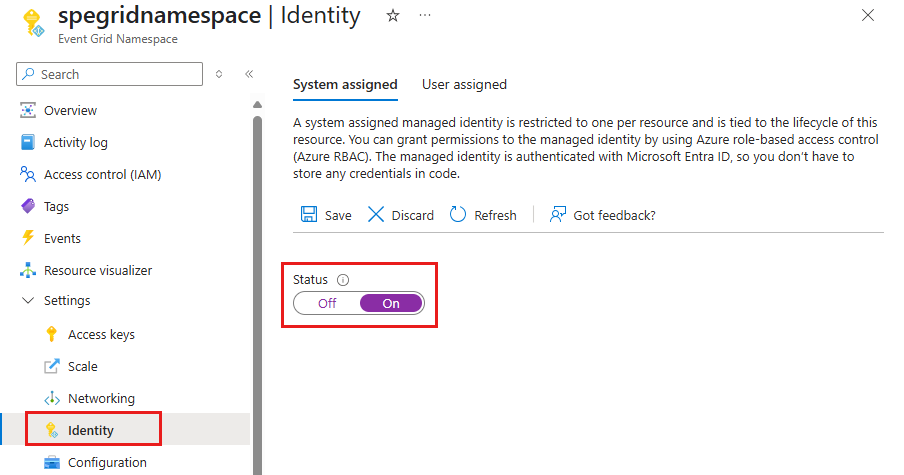This screenshot has width=904, height=475.
Task: Click the Discard X icon
Action: tap(376, 215)
